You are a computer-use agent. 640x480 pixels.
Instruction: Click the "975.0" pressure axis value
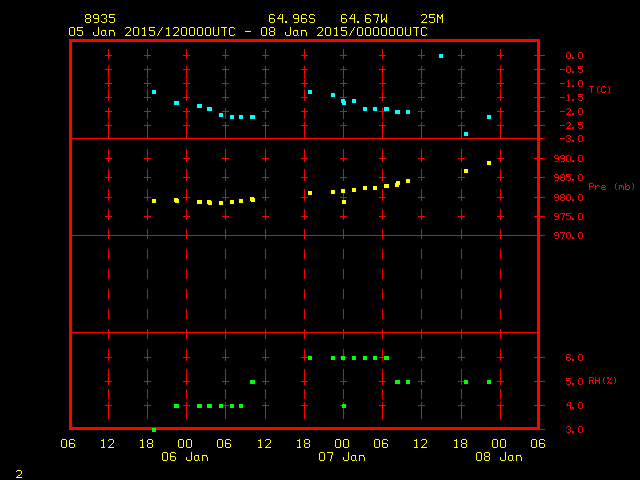pos(569,217)
